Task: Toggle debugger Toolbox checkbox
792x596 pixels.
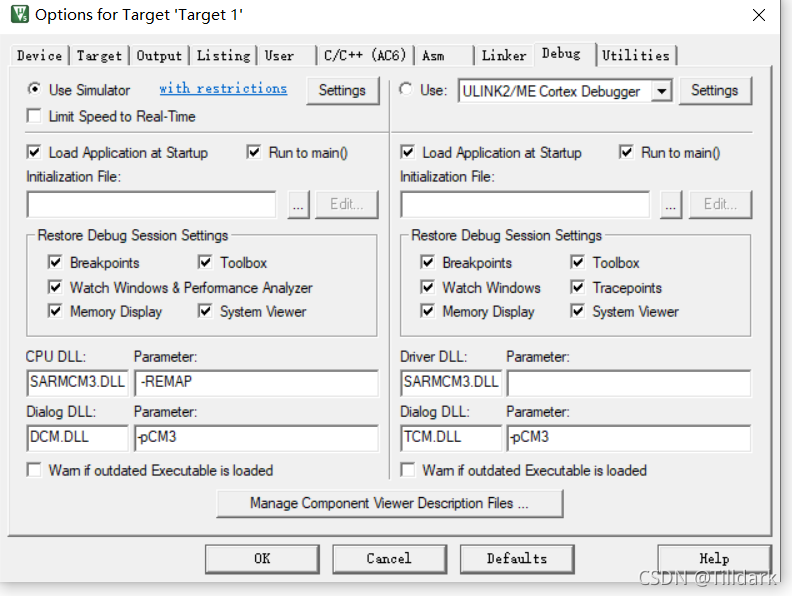Action: tap(578, 262)
